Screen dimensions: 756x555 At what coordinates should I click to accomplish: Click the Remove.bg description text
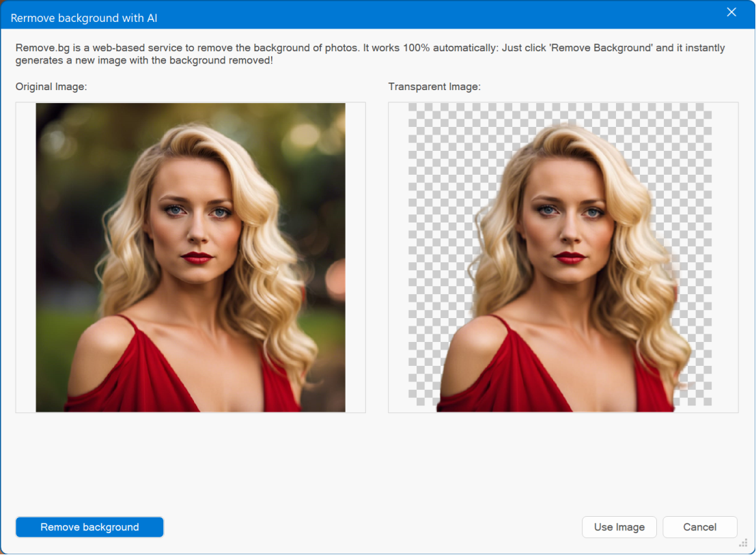369,54
